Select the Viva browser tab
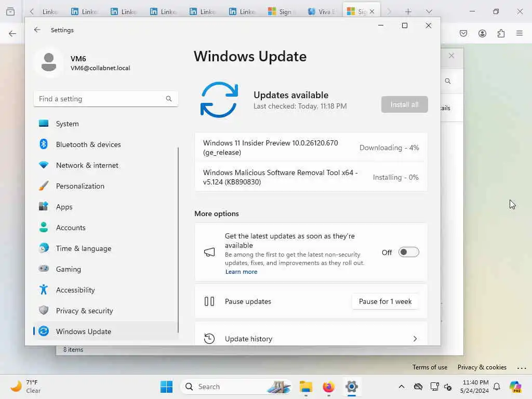The width and height of the screenshot is (532, 399). click(322, 11)
